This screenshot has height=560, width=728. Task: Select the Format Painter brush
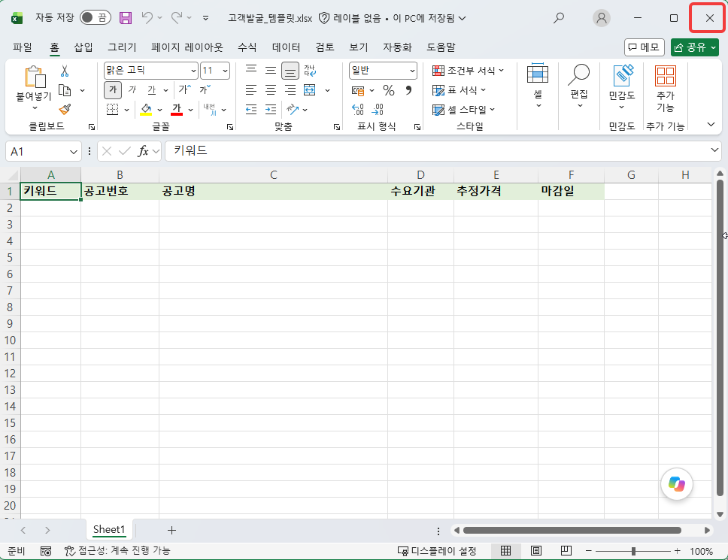65,110
